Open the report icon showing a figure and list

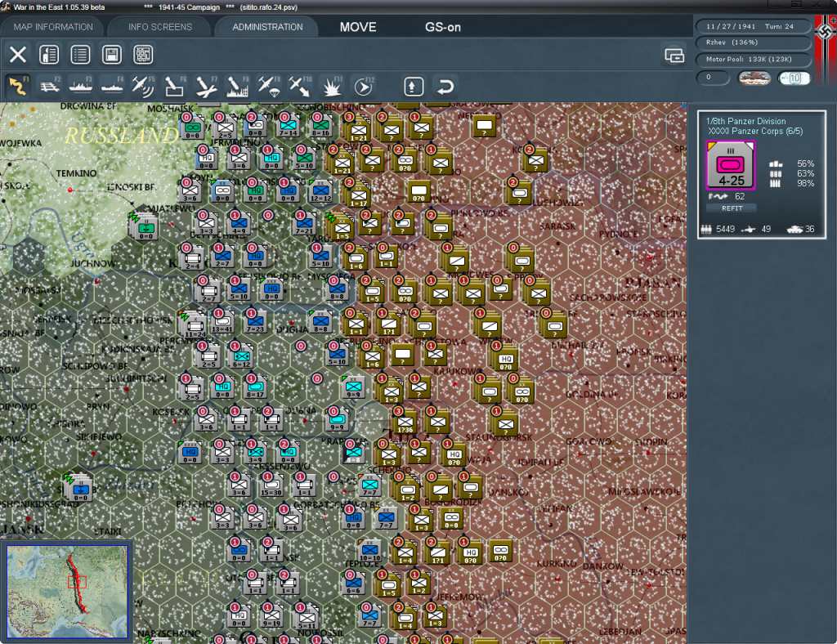[49, 55]
